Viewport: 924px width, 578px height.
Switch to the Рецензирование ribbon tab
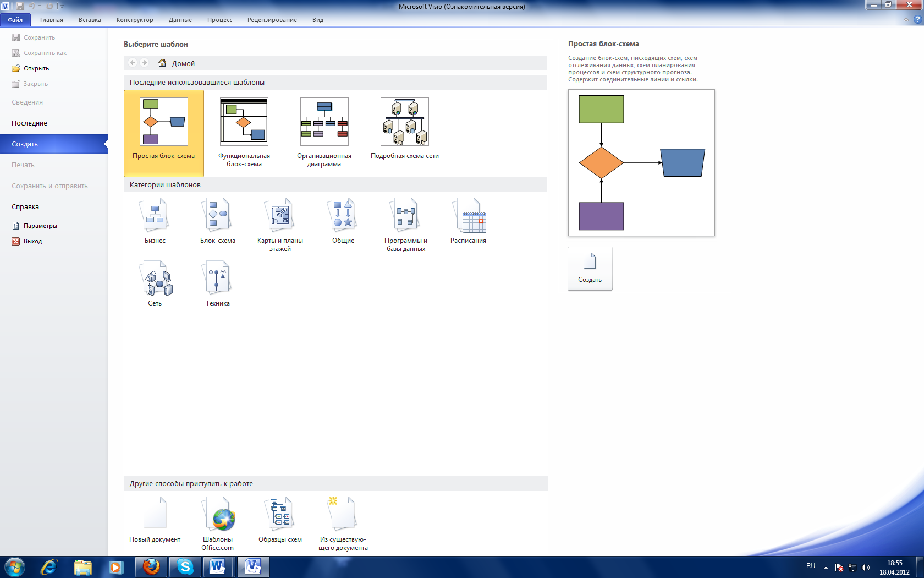point(272,20)
